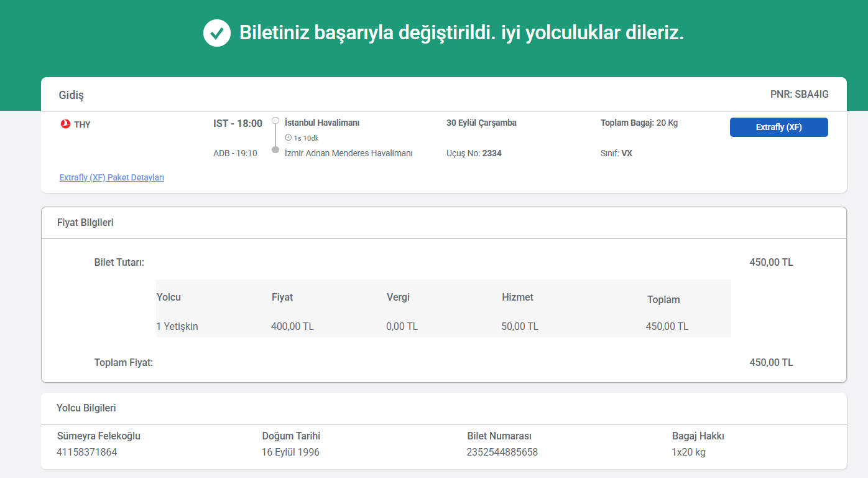Click the Vergi column header

click(398, 297)
